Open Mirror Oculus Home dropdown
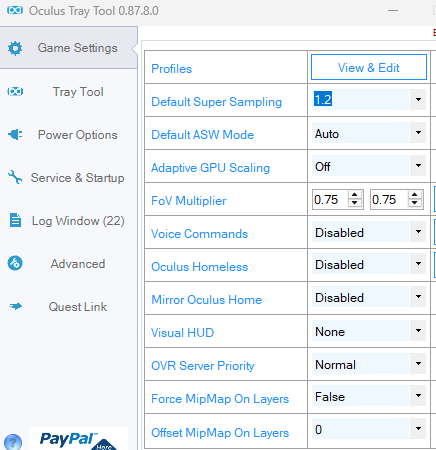Screen dimensions: 436x450 [418, 297]
